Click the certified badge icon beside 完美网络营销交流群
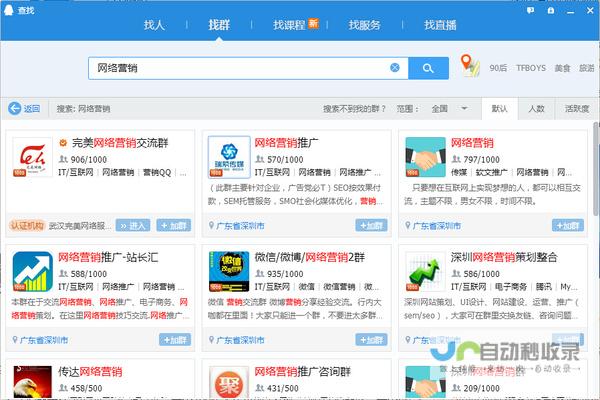 [x=63, y=143]
